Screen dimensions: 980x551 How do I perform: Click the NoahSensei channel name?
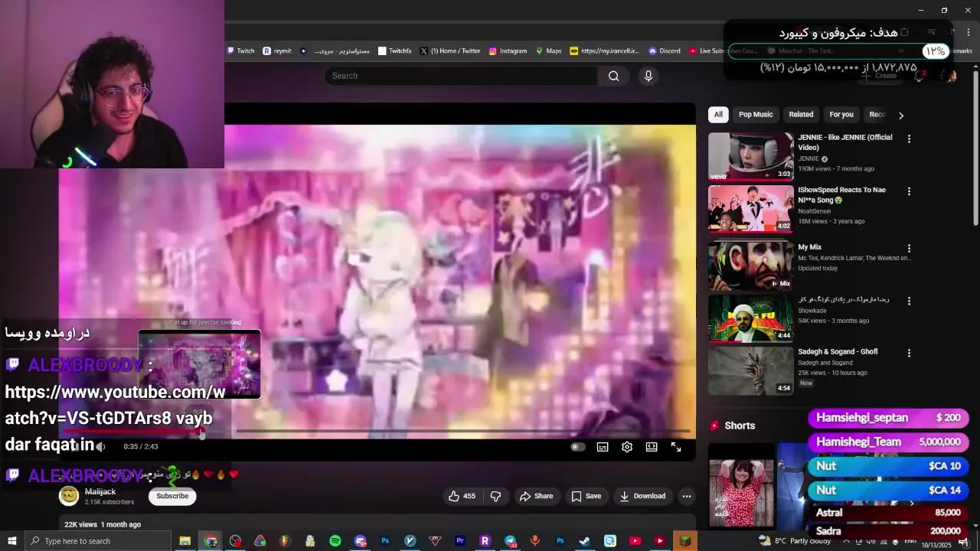point(814,211)
